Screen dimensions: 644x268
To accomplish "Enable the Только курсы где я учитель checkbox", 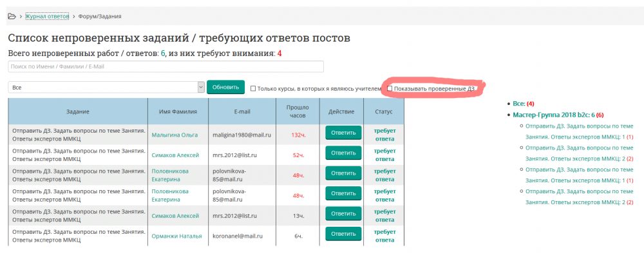I will [253, 88].
